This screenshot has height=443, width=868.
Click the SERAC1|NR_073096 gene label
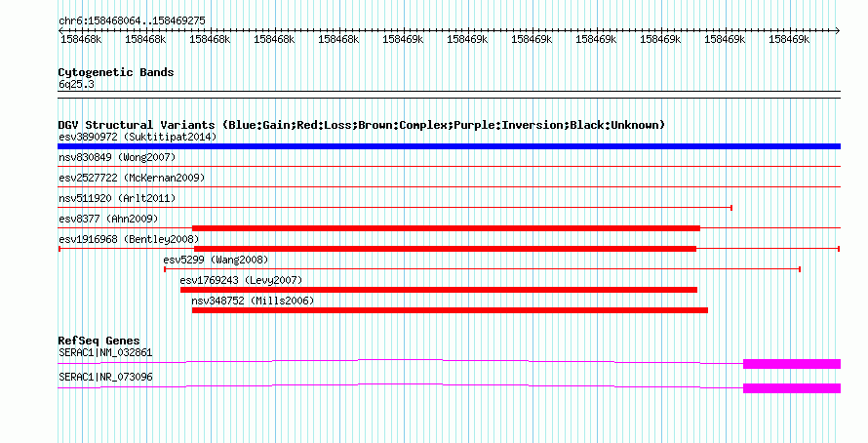pos(105,377)
